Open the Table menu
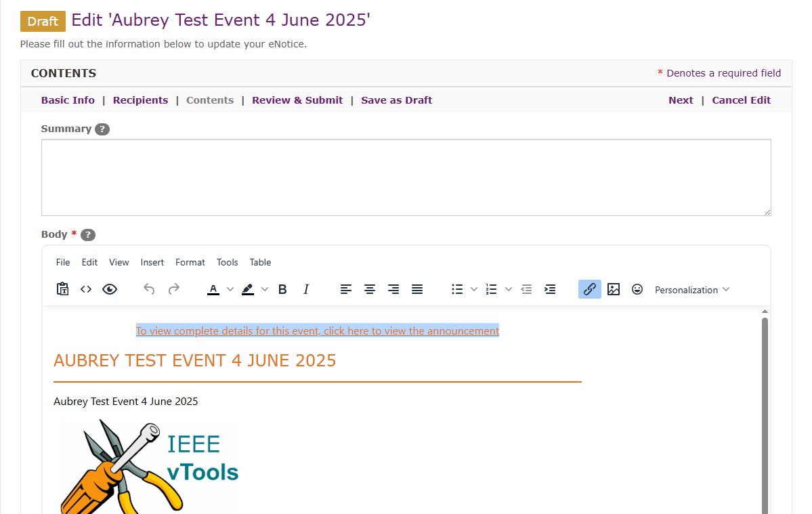This screenshot has height=514, width=812. click(x=261, y=262)
